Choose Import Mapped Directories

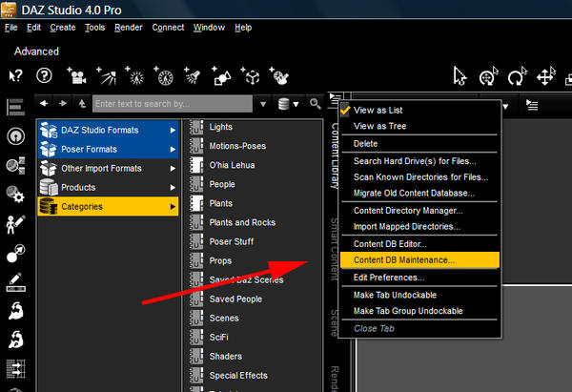pos(419,227)
